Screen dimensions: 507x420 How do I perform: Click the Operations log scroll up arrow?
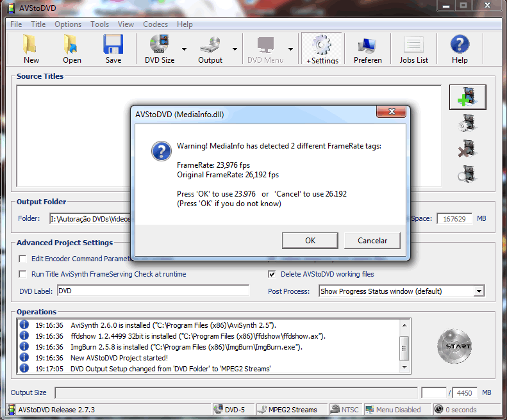(404, 325)
